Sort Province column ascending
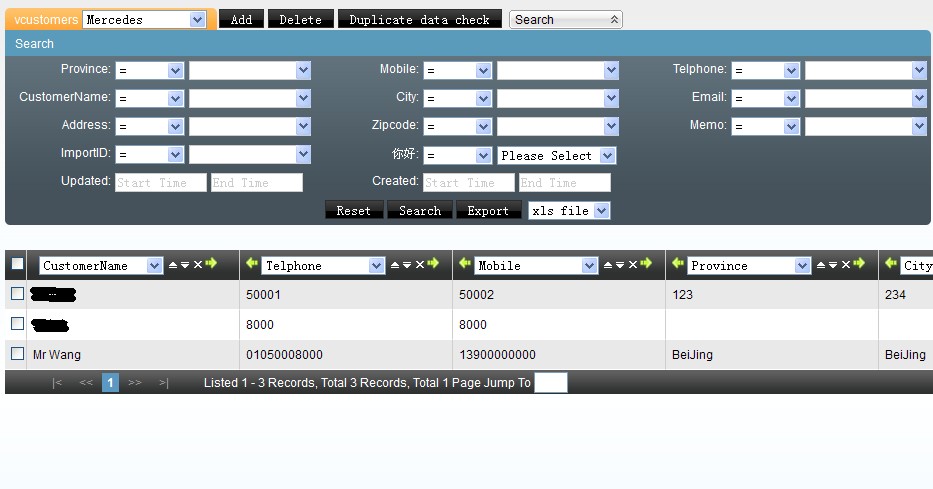Screen dimensions: 933x489 pos(821,265)
